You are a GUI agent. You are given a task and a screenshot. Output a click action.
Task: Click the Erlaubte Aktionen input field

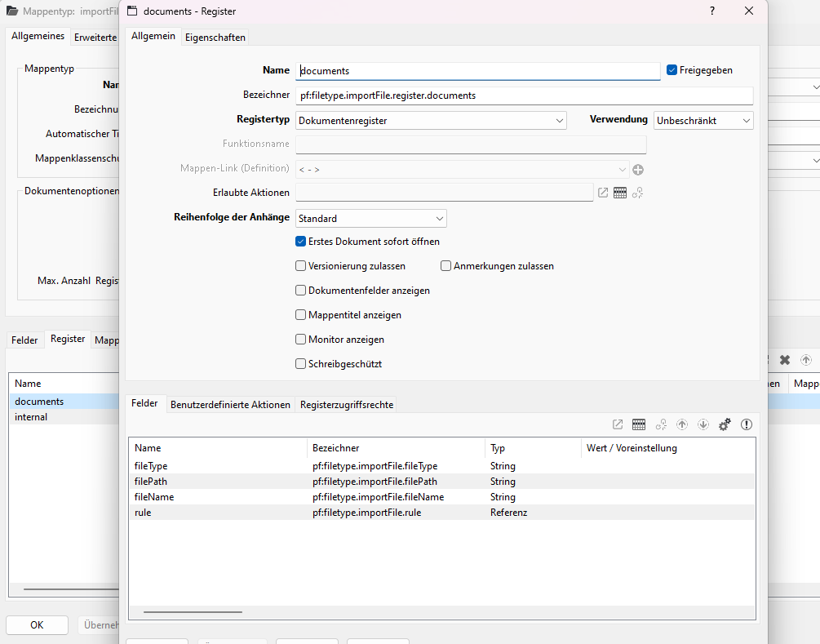[x=444, y=193]
